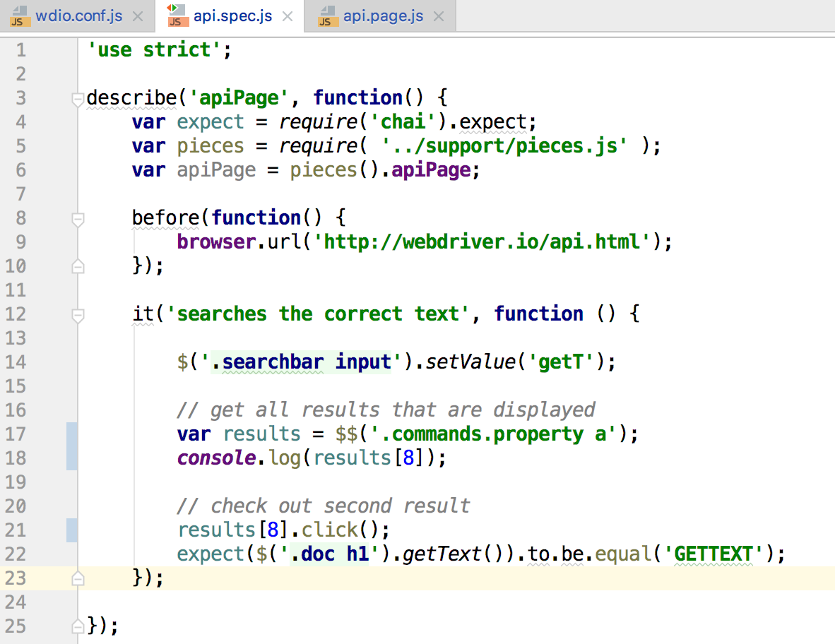Click the describe function name on line 3

131,98
